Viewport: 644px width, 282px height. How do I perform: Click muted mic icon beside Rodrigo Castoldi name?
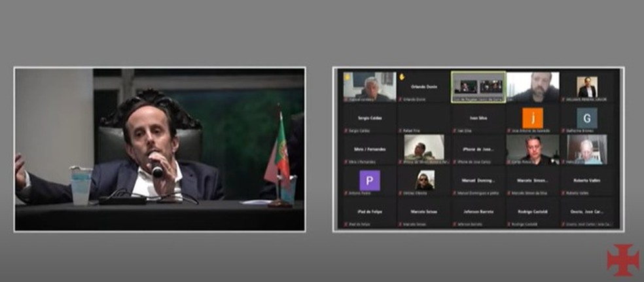point(509,224)
